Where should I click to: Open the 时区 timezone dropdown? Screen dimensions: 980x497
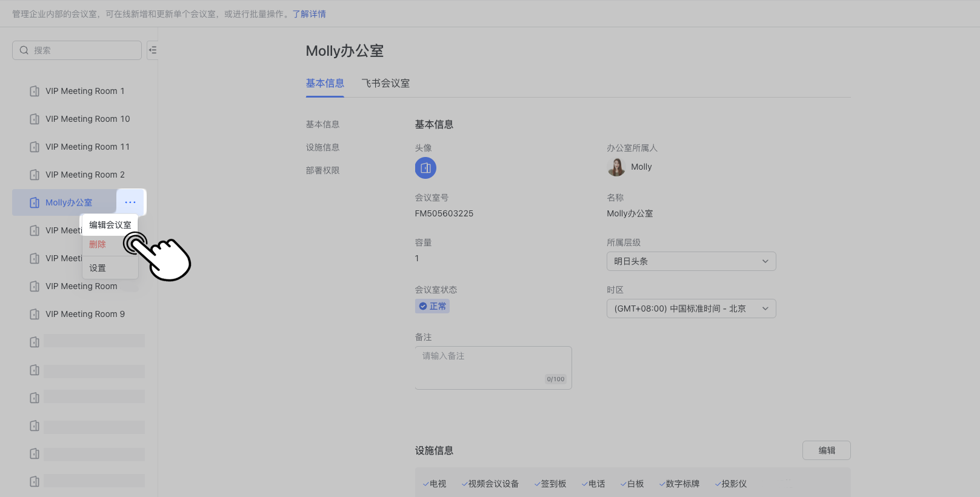(x=691, y=309)
